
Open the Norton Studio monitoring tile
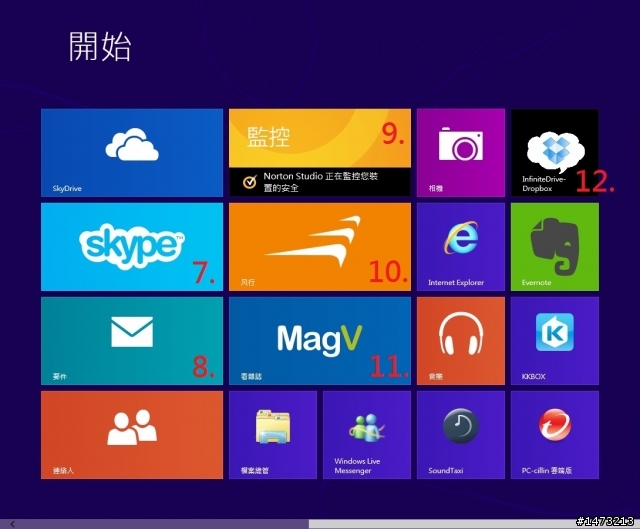click(320, 153)
